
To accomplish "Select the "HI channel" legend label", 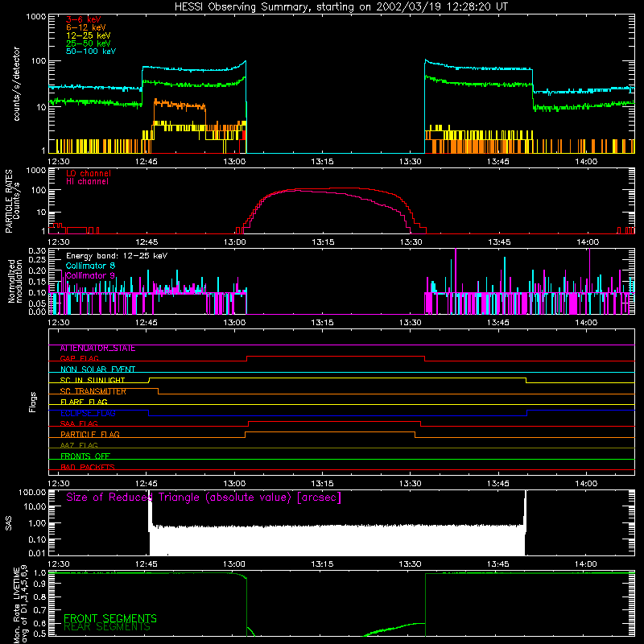I will [88, 182].
